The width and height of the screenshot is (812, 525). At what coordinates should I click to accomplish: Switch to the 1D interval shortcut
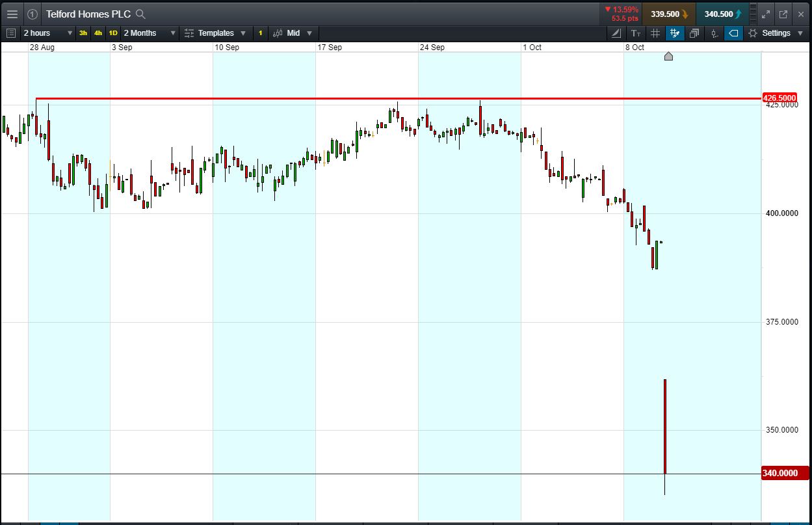tap(113, 33)
